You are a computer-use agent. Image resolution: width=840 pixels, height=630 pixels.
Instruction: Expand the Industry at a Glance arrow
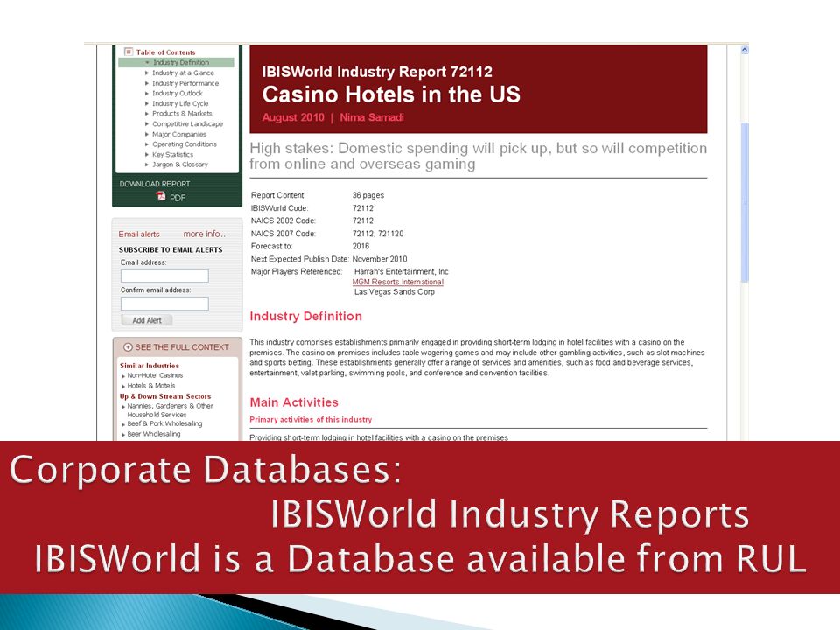147,73
